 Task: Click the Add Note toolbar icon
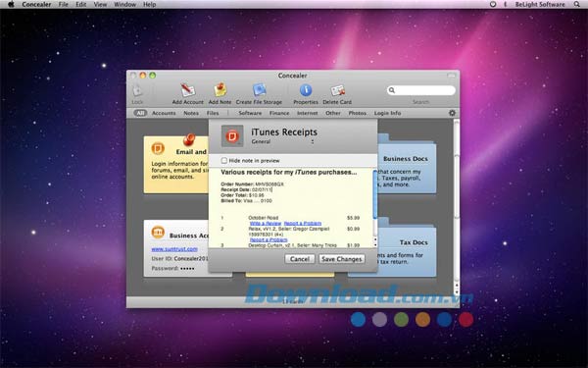[220, 90]
